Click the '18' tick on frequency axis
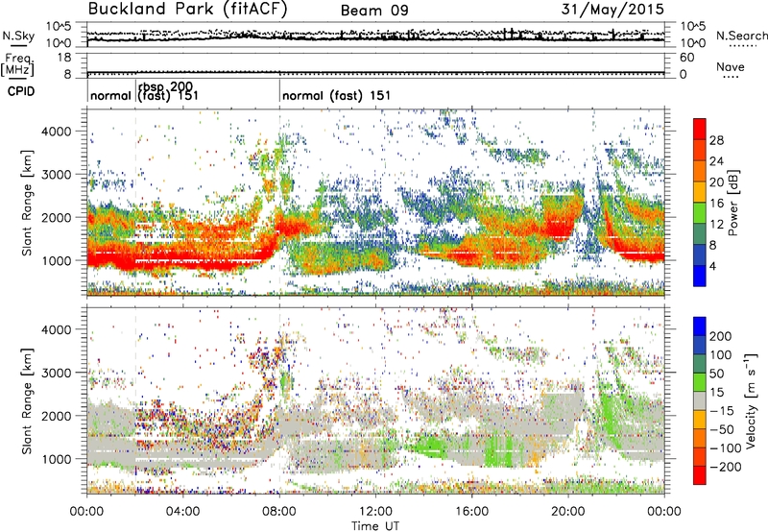Viewport: 768px width, 532px height. [64, 58]
